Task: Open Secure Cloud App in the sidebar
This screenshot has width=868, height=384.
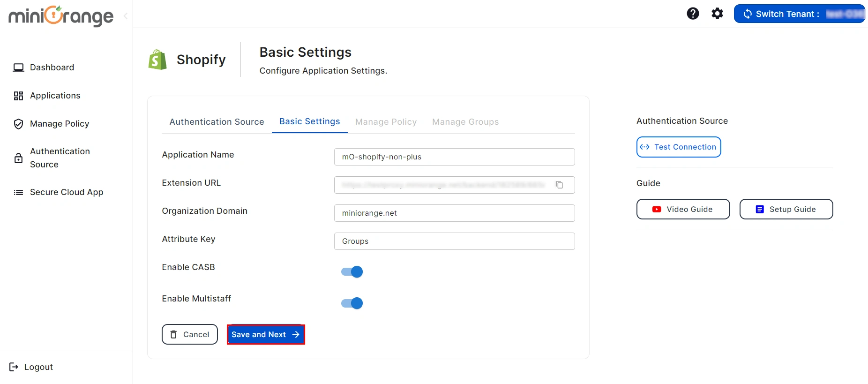Action: (x=67, y=192)
